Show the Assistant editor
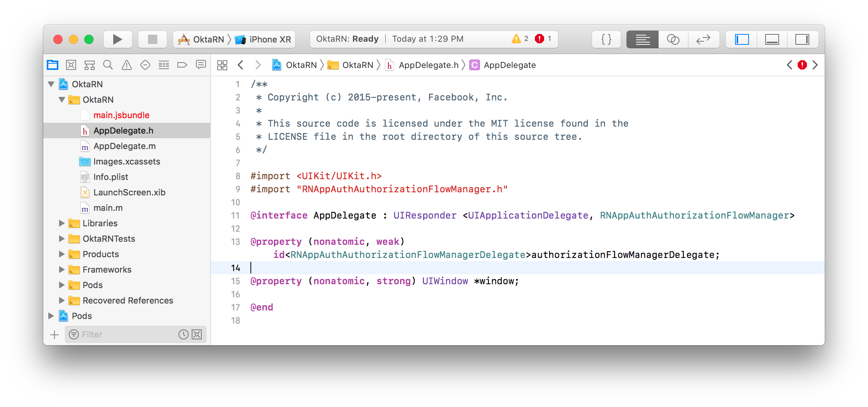The height and width of the screenshot is (407, 868). tap(673, 39)
